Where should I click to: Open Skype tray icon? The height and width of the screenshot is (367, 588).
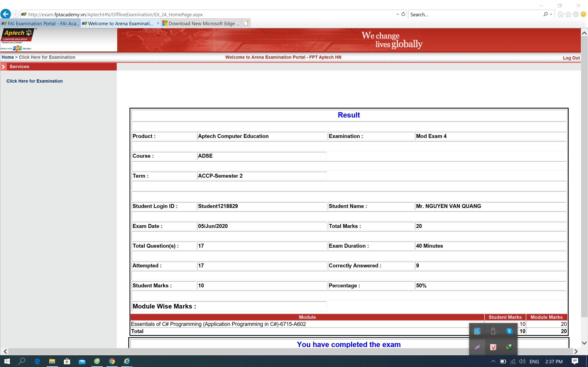tap(509, 331)
